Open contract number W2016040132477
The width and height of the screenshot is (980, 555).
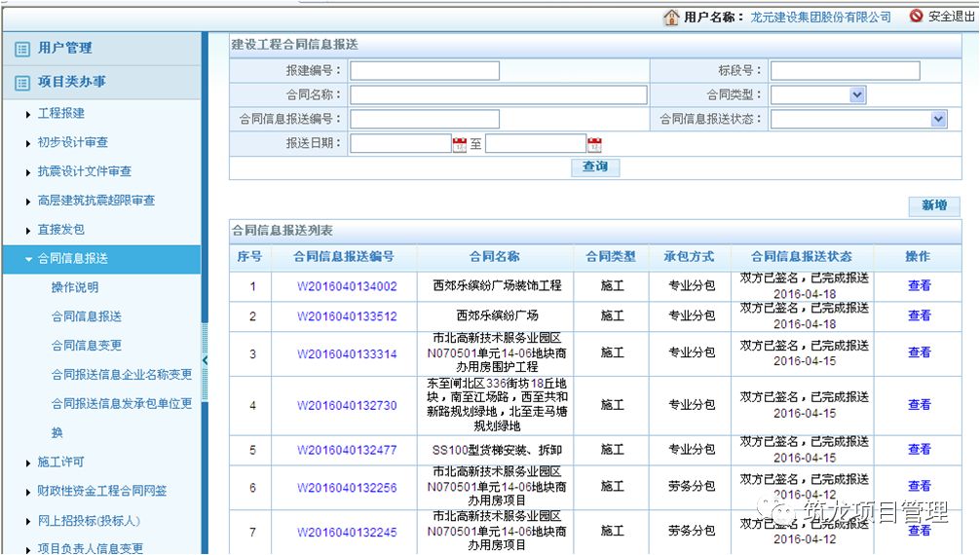point(347,450)
